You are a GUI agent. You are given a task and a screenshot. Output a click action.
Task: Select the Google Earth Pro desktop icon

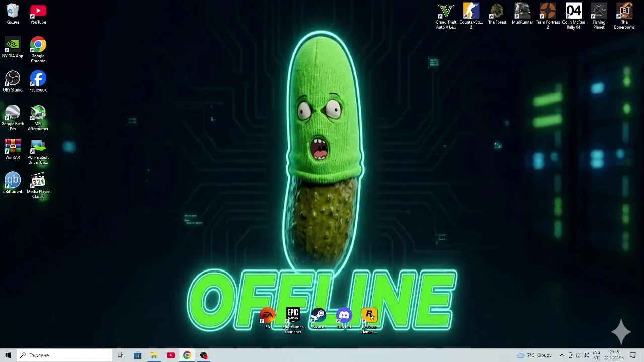[13, 118]
